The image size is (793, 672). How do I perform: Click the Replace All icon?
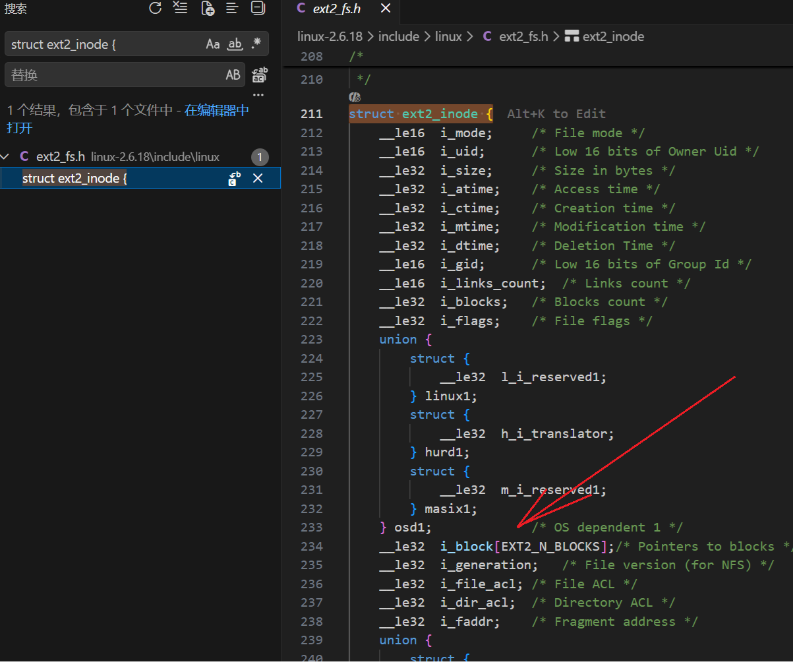coord(260,75)
